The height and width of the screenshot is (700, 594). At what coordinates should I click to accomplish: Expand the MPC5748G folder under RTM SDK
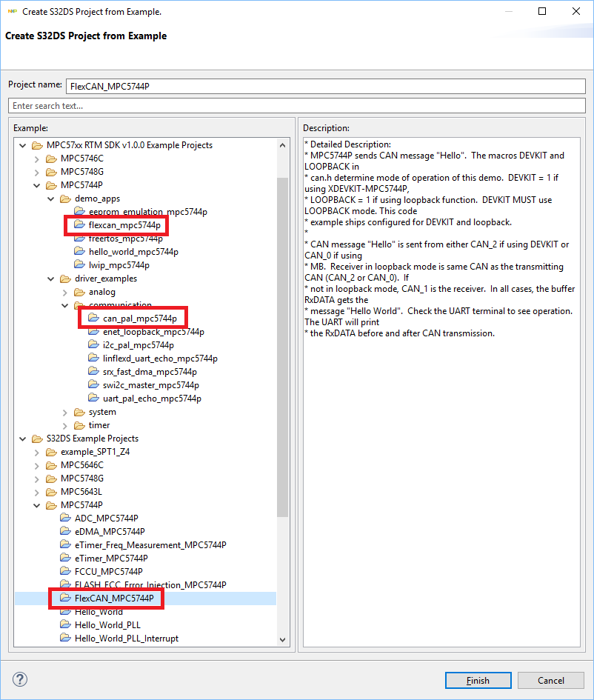[x=36, y=173]
